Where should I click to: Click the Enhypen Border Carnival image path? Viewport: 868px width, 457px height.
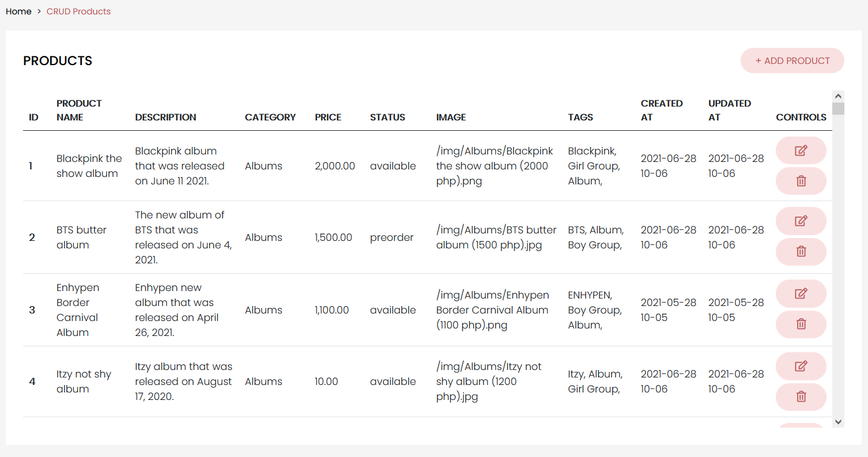(x=493, y=310)
